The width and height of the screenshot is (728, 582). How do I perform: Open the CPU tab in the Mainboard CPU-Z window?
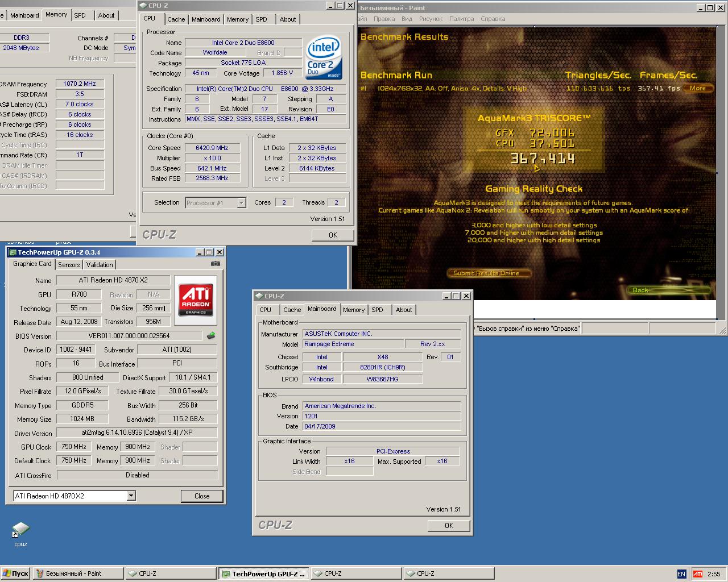(x=266, y=310)
